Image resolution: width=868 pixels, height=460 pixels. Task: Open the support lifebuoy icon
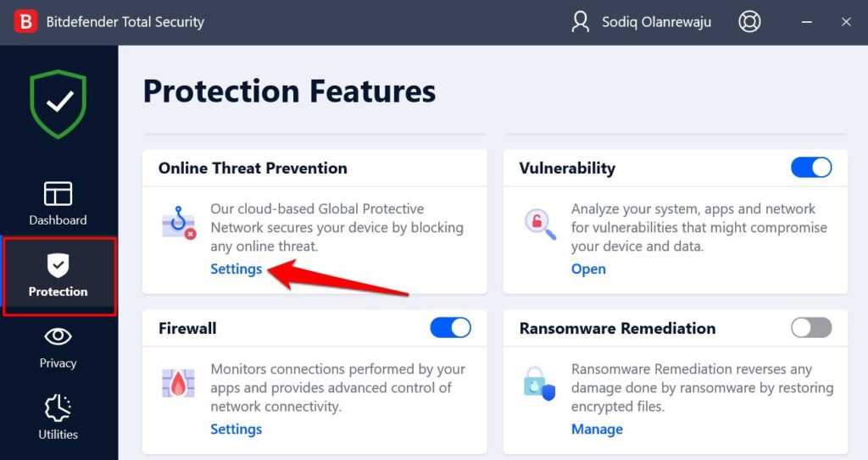click(749, 22)
